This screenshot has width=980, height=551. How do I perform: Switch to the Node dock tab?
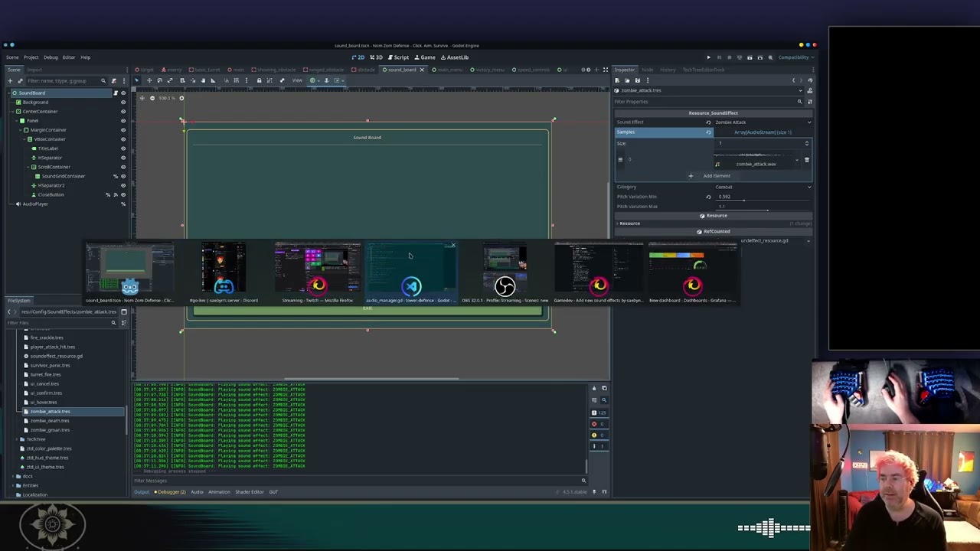[648, 70]
